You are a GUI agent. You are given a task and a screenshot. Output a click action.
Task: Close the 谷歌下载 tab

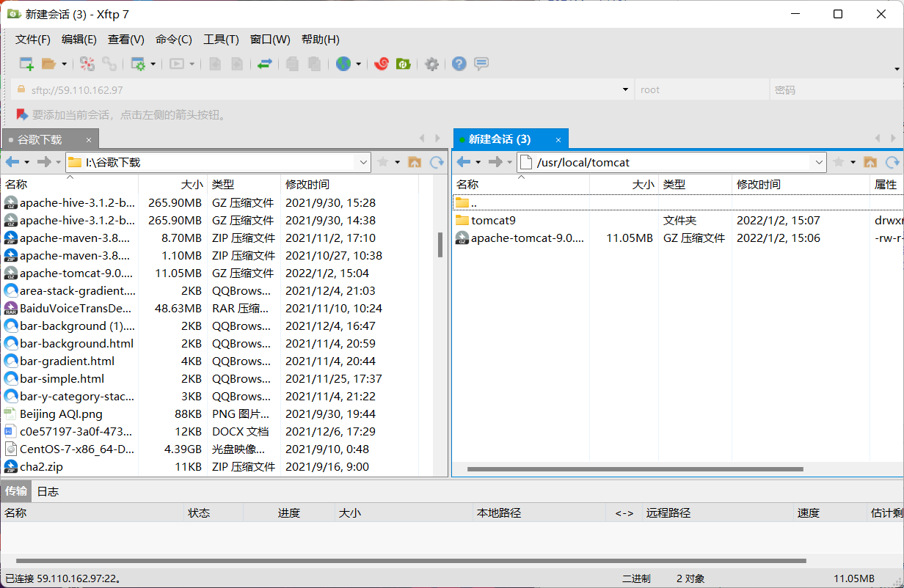coord(89,140)
